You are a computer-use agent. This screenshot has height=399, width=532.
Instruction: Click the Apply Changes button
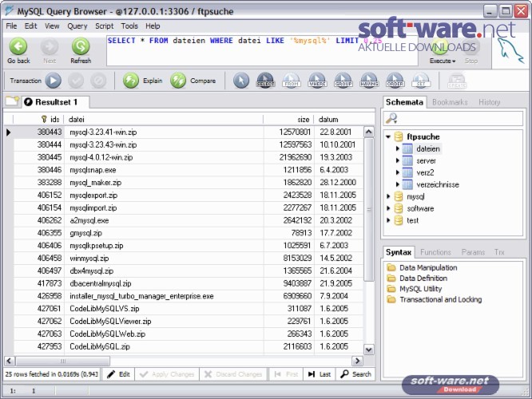pyautogui.click(x=167, y=374)
